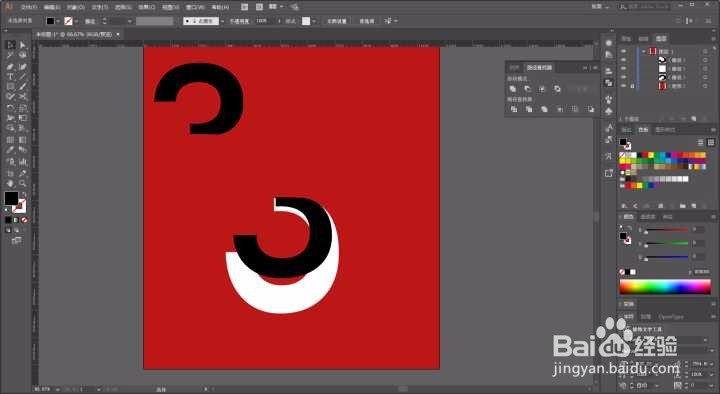720x394 pixels.
Task: Open stroke color dropdown in control bar
Action: tap(76, 21)
